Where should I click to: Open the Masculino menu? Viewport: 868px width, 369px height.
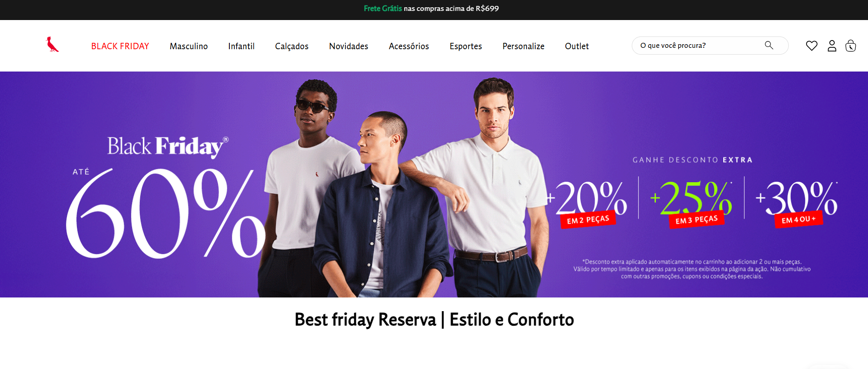tap(188, 46)
